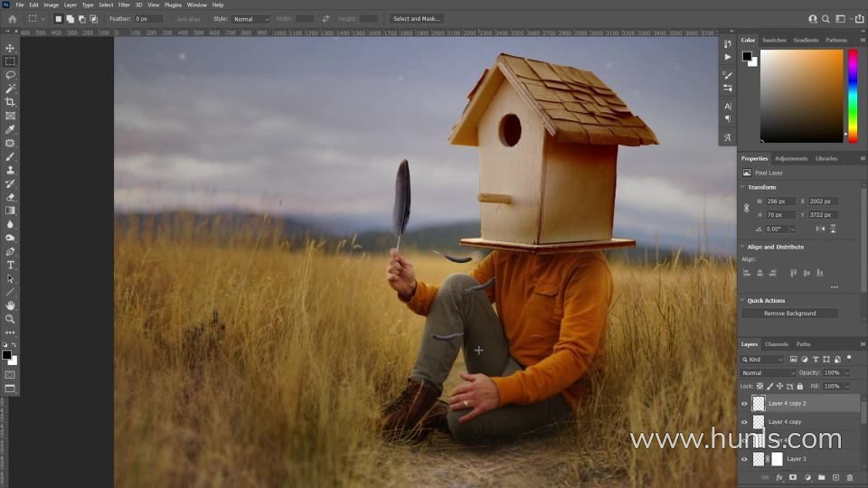Switch to the Adjustments tab
Screen dimensions: 868x488
(x=791, y=158)
